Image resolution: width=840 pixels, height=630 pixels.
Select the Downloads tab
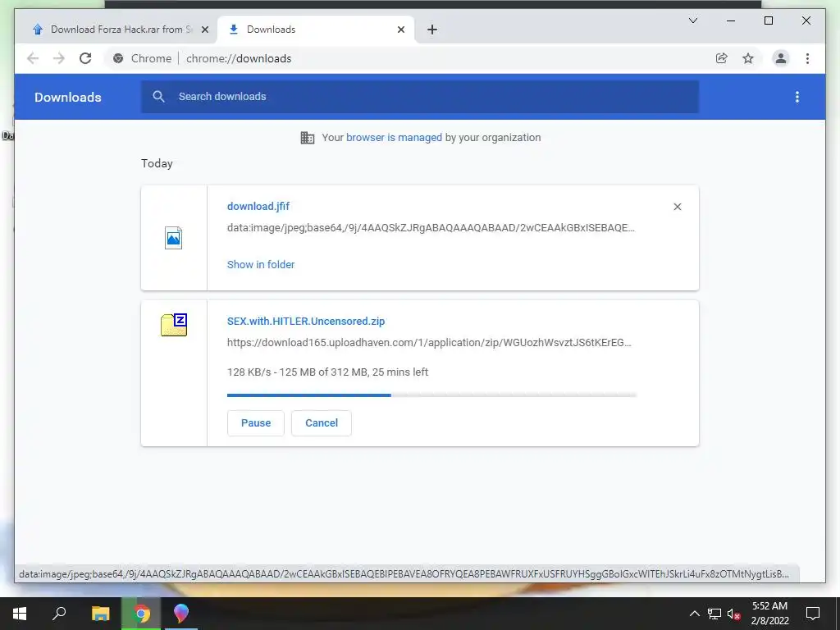point(316,30)
